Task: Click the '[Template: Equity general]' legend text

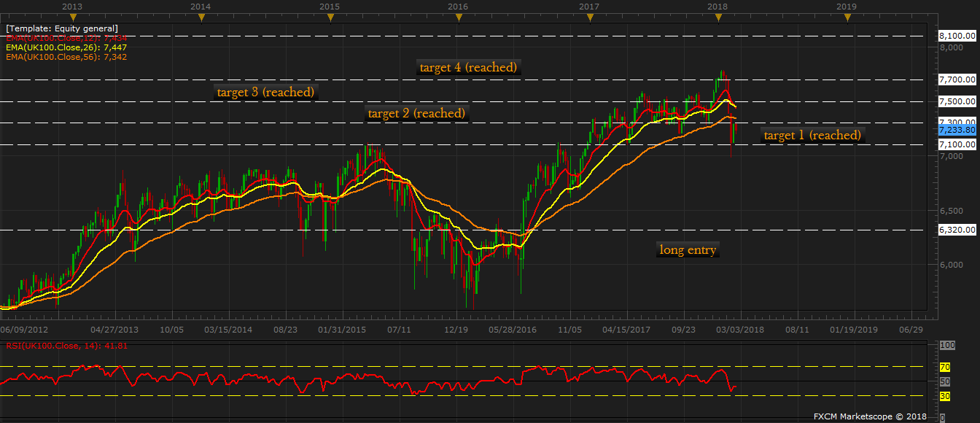Action: (62, 28)
